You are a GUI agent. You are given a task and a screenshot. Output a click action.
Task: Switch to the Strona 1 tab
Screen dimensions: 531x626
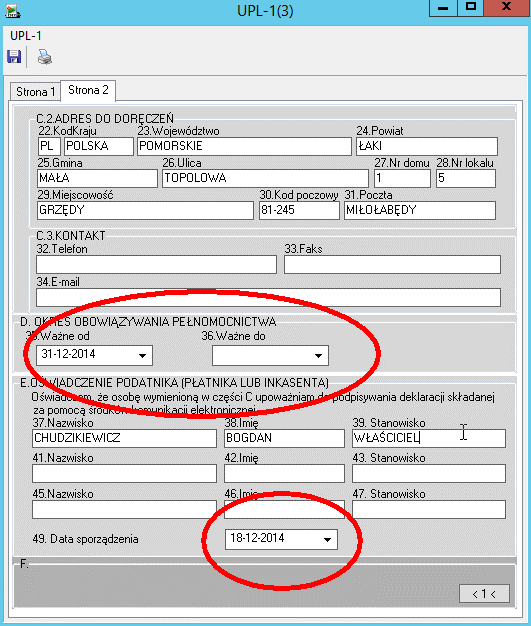[35, 92]
